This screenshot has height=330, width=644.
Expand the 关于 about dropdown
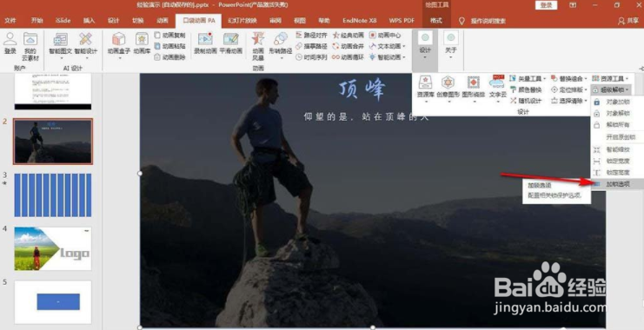[x=450, y=45]
